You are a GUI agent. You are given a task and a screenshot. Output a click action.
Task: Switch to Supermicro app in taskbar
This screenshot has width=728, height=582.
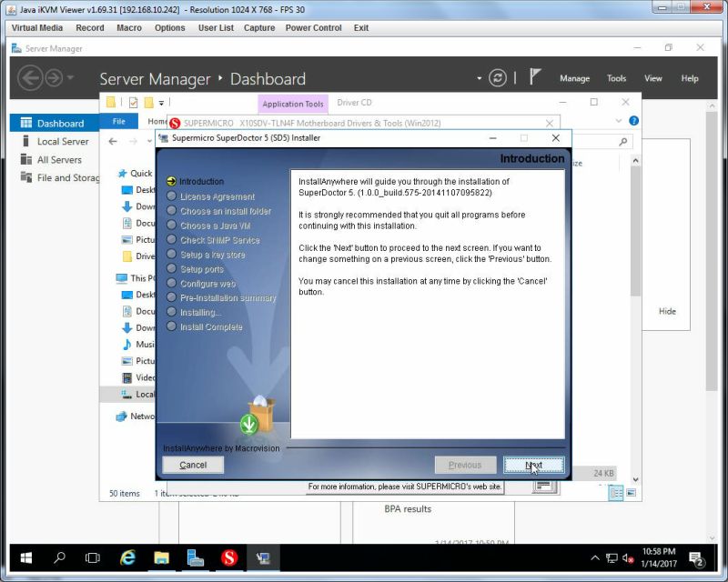coord(229,557)
